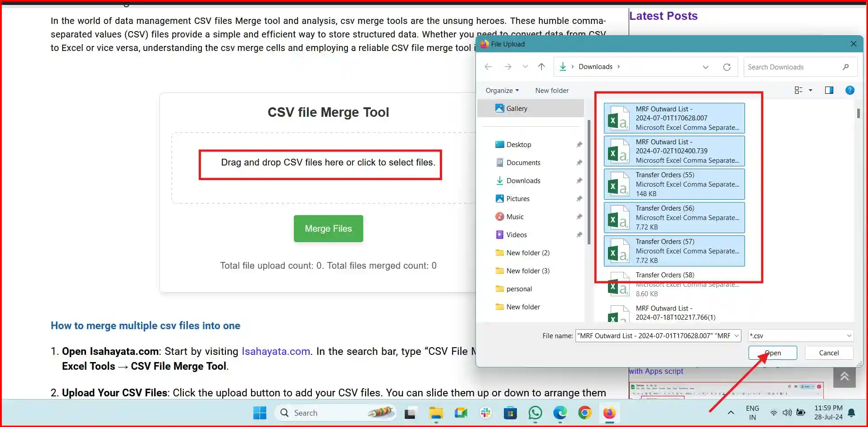This screenshot has height=427, width=868.
Task: Click New folder in the dialog toolbar
Action: [x=552, y=90]
